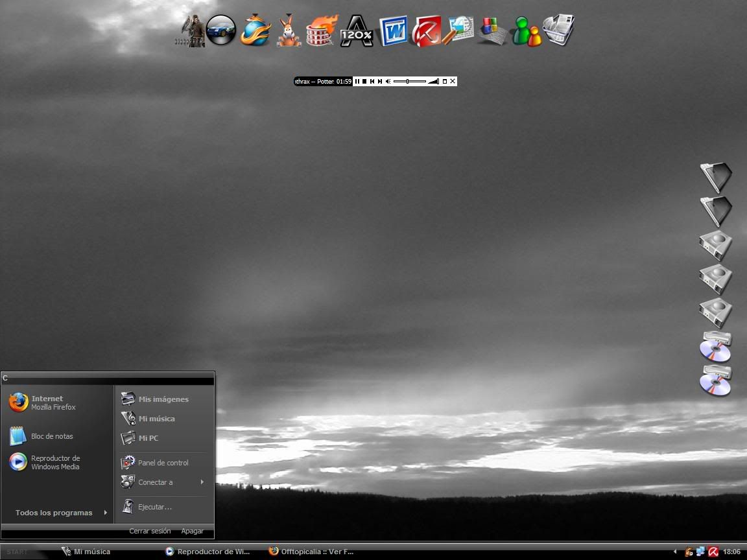Skip to next track in mini player

click(380, 82)
